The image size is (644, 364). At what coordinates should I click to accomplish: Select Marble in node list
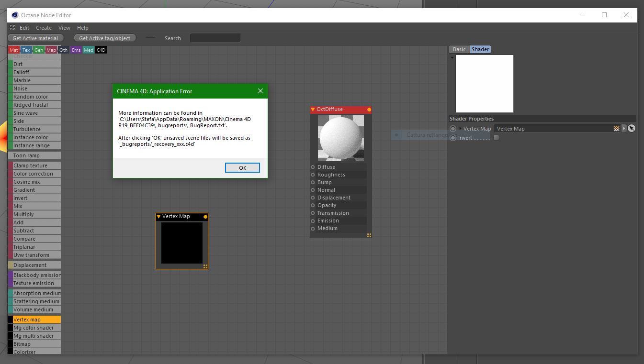coord(34,80)
